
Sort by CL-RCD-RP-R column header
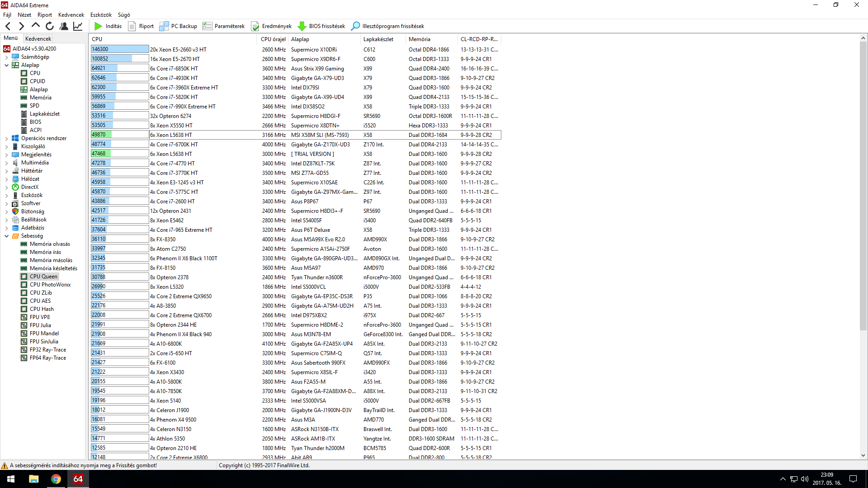479,39
